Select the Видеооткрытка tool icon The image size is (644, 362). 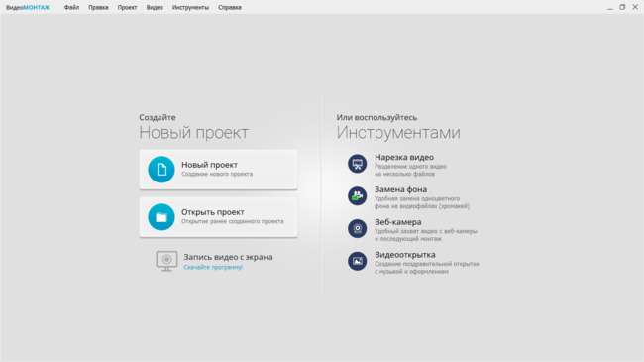358,261
